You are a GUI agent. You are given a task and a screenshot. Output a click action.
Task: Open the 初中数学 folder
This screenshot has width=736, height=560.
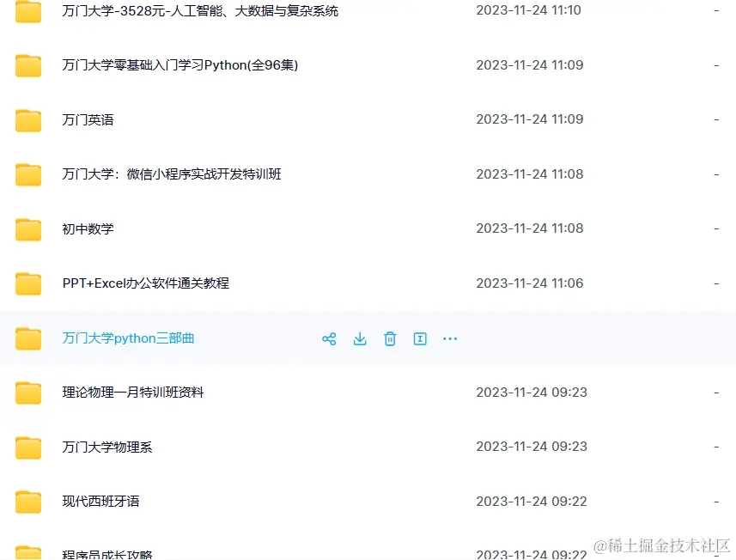tap(88, 228)
